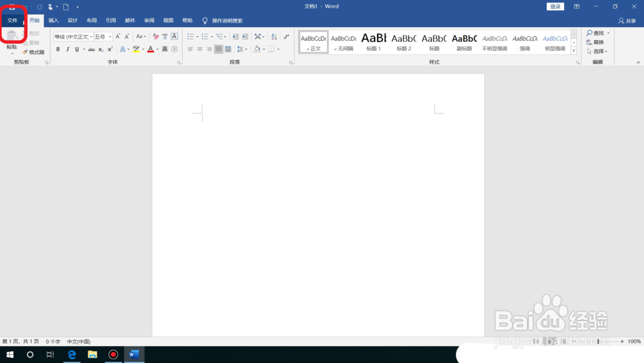Open borders dropdown arrow

point(278,50)
